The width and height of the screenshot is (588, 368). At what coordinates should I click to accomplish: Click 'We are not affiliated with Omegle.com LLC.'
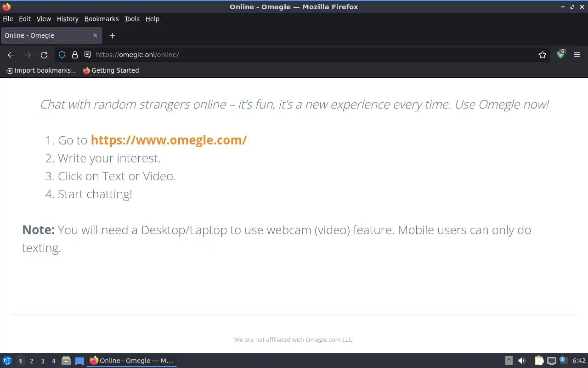[x=294, y=339]
